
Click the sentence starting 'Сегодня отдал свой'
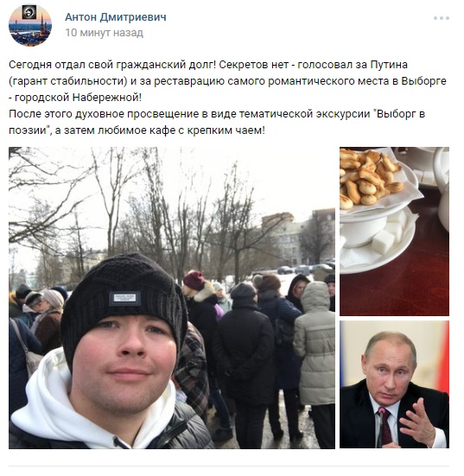click(112, 65)
